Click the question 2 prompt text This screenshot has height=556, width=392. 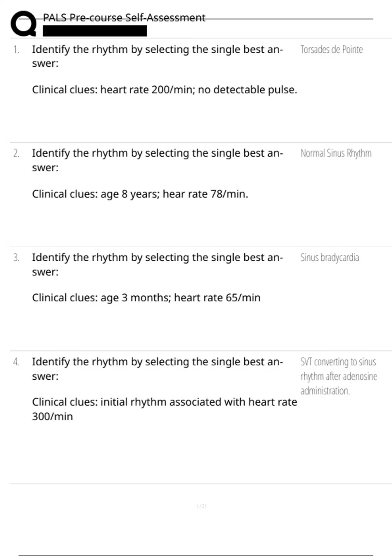coord(157,160)
